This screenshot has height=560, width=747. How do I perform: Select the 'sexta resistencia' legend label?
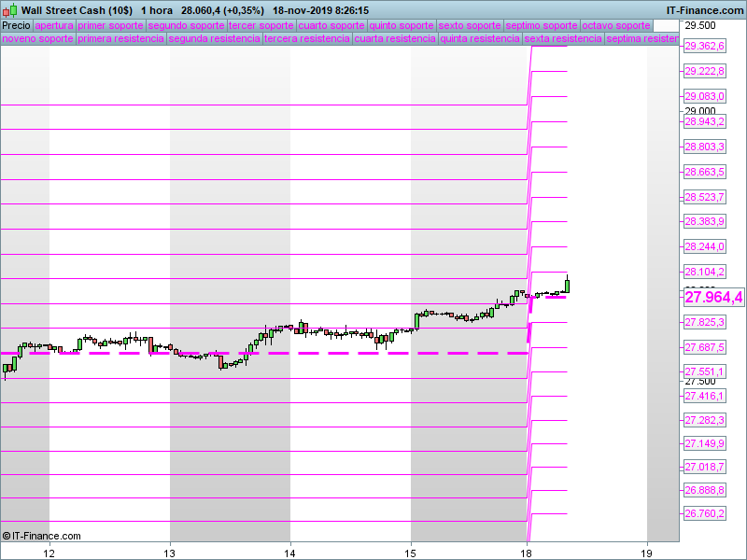[x=562, y=39]
